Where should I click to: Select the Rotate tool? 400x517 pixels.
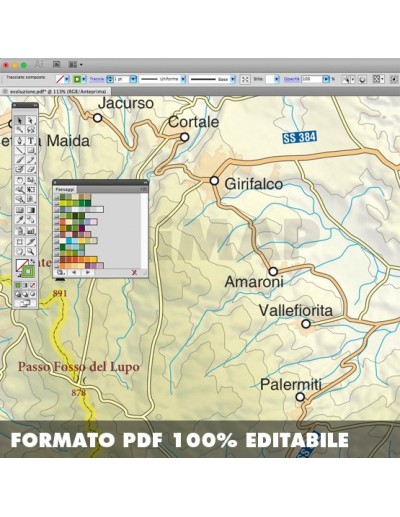tap(20, 180)
